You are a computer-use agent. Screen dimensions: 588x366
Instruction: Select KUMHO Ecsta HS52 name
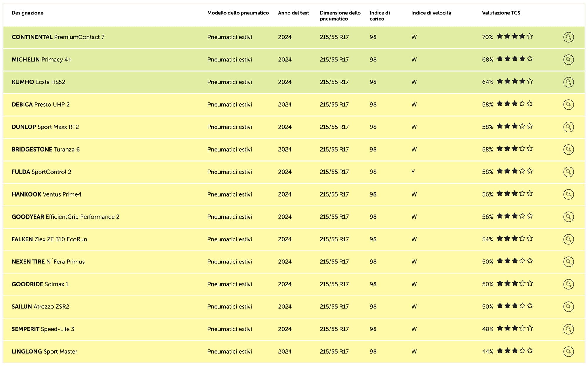(38, 82)
